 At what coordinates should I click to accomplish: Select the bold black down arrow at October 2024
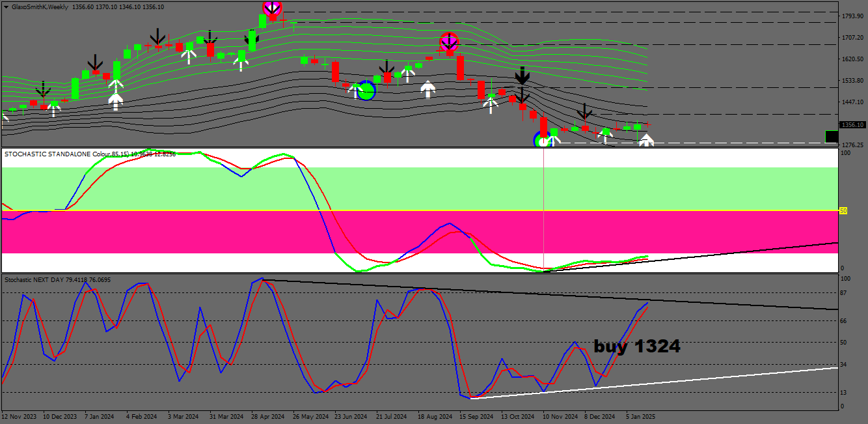tap(522, 75)
